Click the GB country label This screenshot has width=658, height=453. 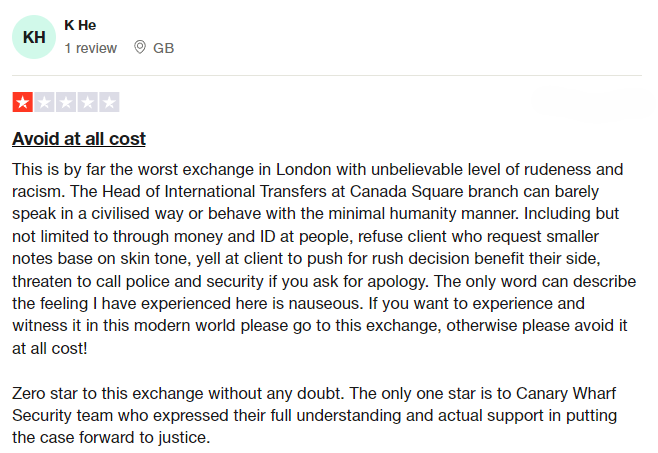163,48
